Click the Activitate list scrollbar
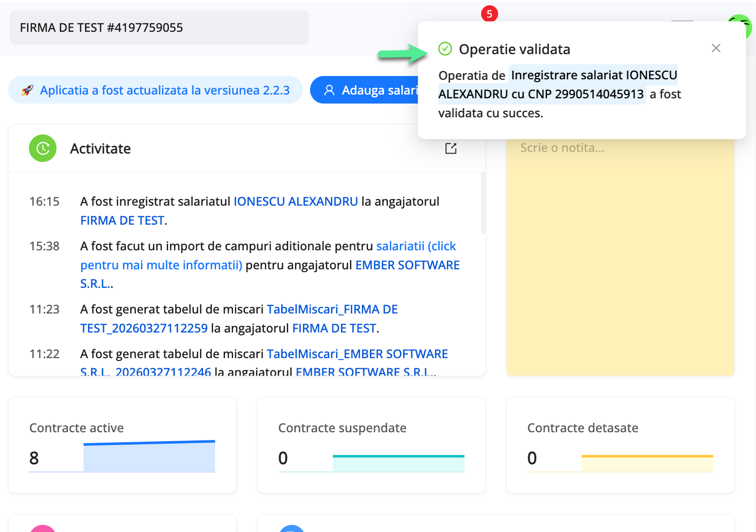Image resolution: width=756 pixels, height=532 pixels. (483, 203)
